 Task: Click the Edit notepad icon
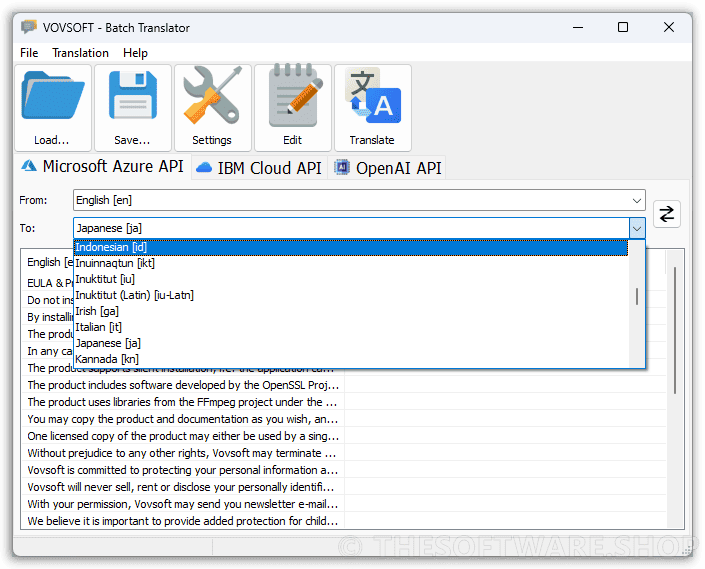(x=295, y=95)
